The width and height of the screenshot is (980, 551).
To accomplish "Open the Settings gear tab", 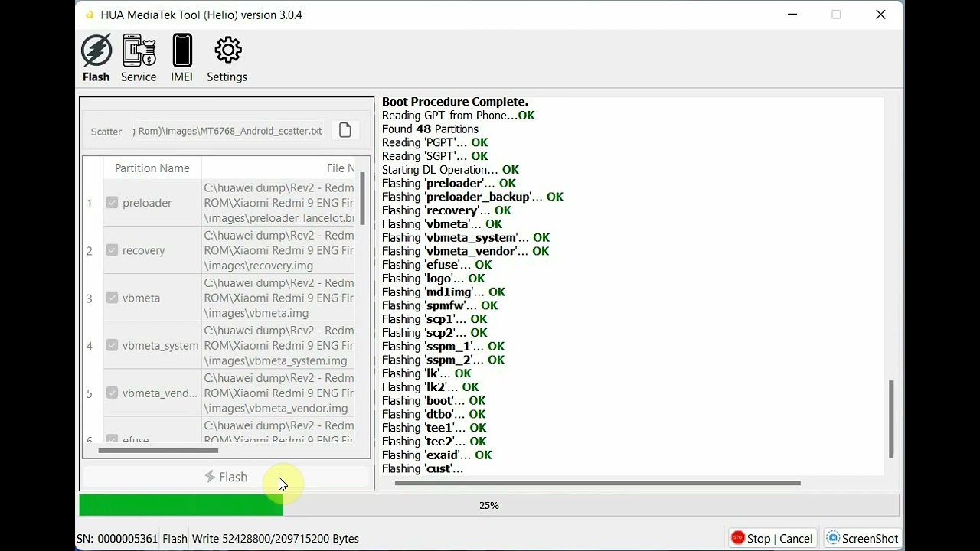I will click(227, 51).
